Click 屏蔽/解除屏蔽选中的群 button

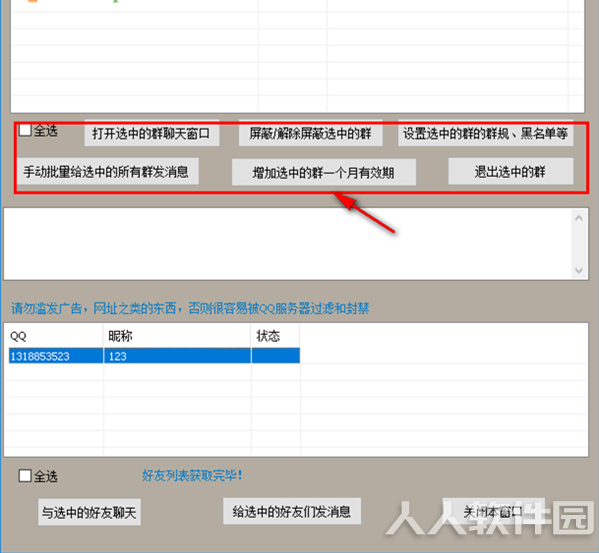pyautogui.click(x=311, y=134)
